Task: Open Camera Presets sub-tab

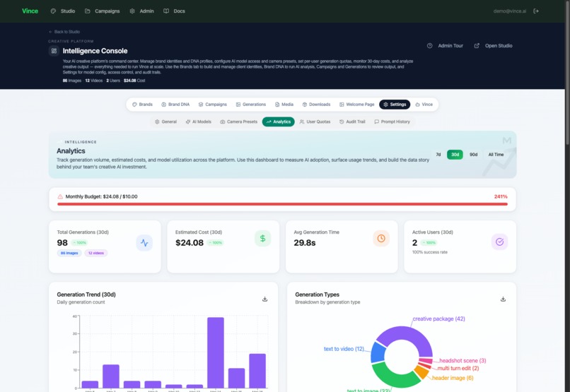Action: (x=238, y=122)
